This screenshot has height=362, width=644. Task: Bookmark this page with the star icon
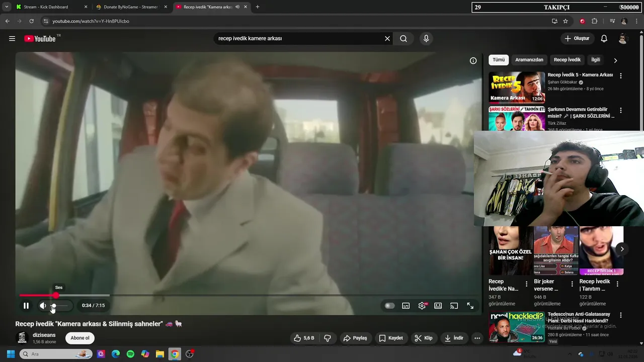click(x=566, y=21)
